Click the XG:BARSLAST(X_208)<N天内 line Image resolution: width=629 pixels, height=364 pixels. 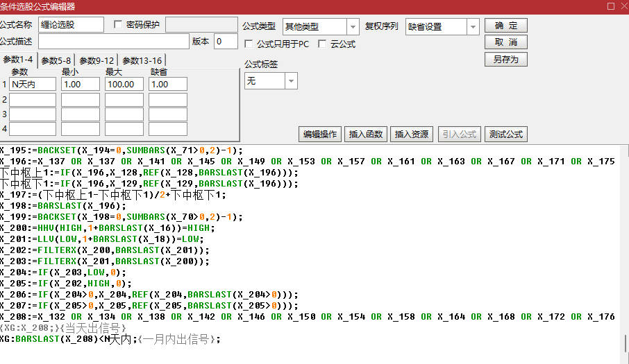110,339
